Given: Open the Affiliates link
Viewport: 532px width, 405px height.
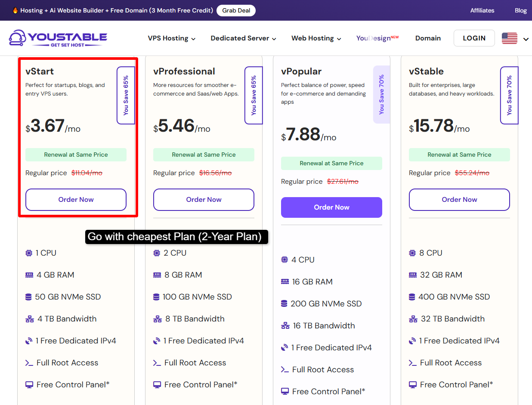Looking at the screenshot, I should pos(482,10).
